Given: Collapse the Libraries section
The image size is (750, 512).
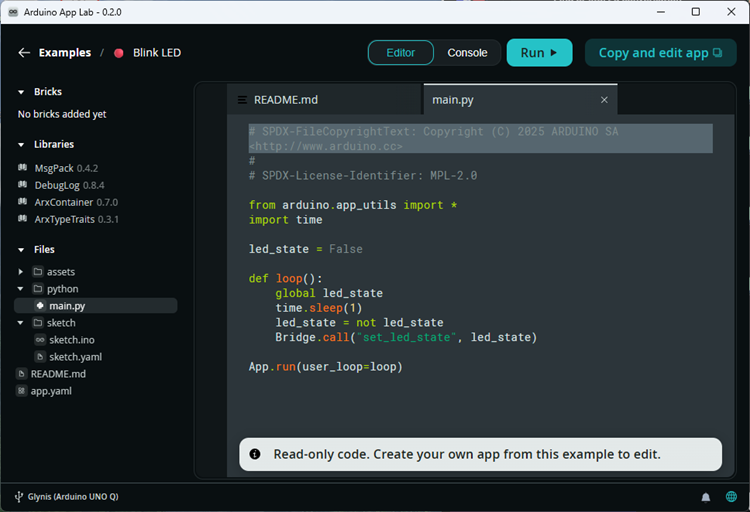Looking at the screenshot, I should (x=22, y=145).
